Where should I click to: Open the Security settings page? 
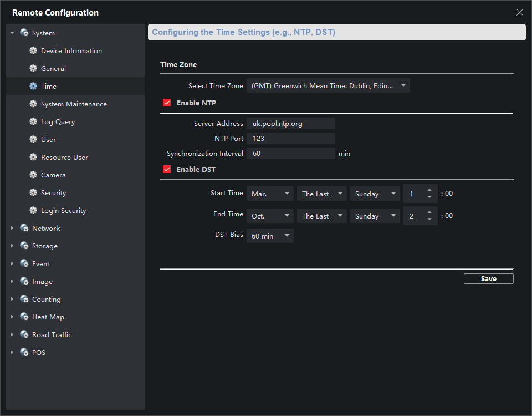(53, 193)
